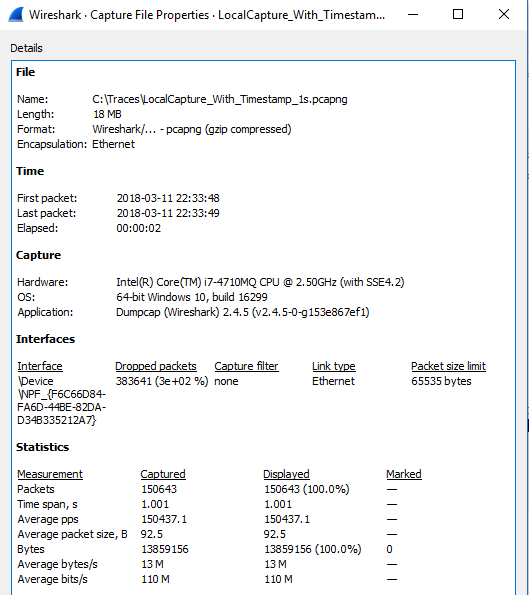Screen dimensions: 529x595
Task: Click the captured Time span value 1.001
Action: pyautogui.click(x=155, y=504)
